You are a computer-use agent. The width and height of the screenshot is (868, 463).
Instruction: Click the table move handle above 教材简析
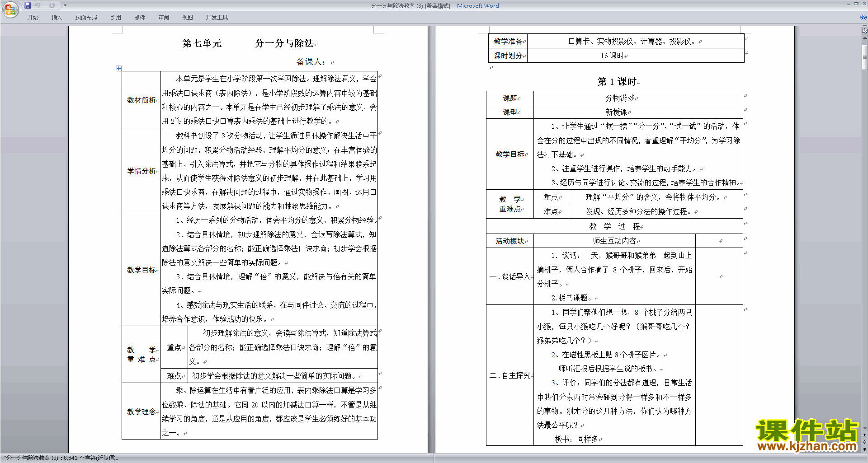tap(118, 68)
